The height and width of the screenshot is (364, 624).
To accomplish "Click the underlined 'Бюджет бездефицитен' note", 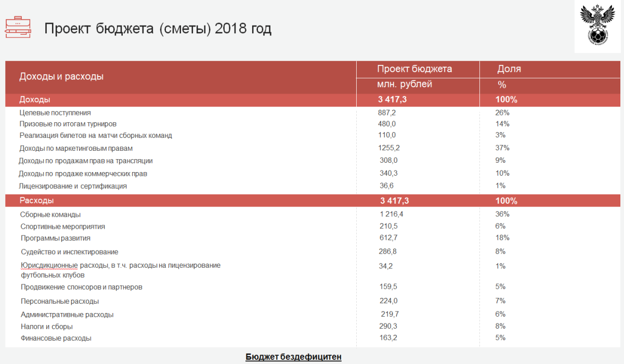I will 294,357.
